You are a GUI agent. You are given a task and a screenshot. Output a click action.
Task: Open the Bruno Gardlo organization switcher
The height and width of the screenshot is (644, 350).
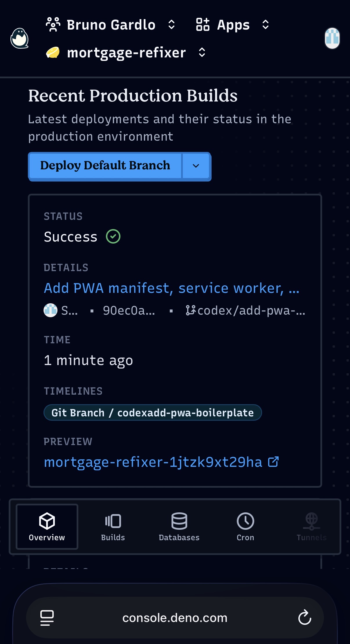click(x=172, y=25)
